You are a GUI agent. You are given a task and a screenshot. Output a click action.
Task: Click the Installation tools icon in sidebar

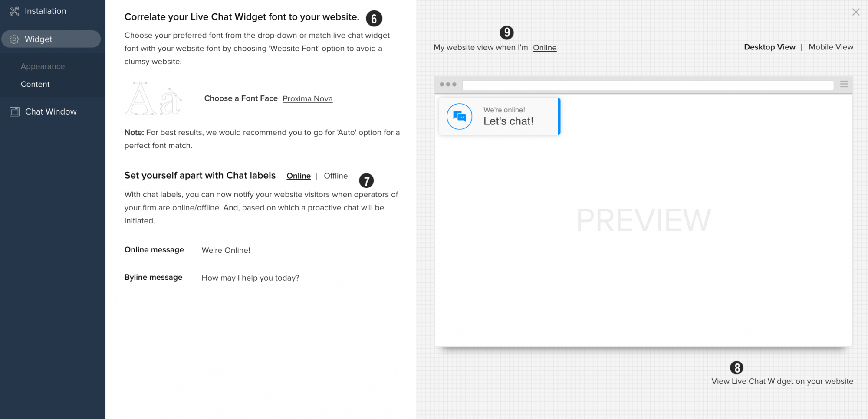pyautogui.click(x=14, y=11)
